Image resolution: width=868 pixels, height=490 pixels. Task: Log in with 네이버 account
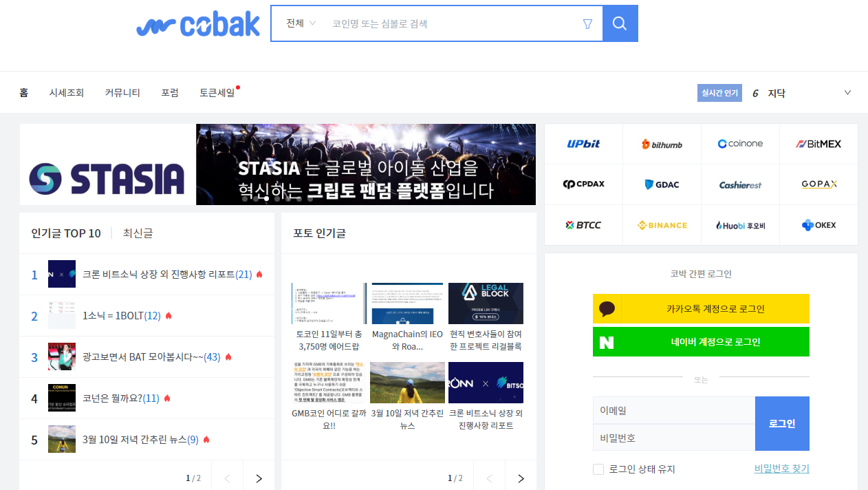701,342
